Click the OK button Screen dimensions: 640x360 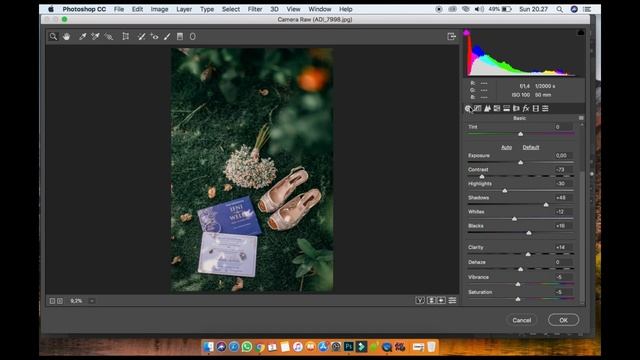(x=563, y=320)
